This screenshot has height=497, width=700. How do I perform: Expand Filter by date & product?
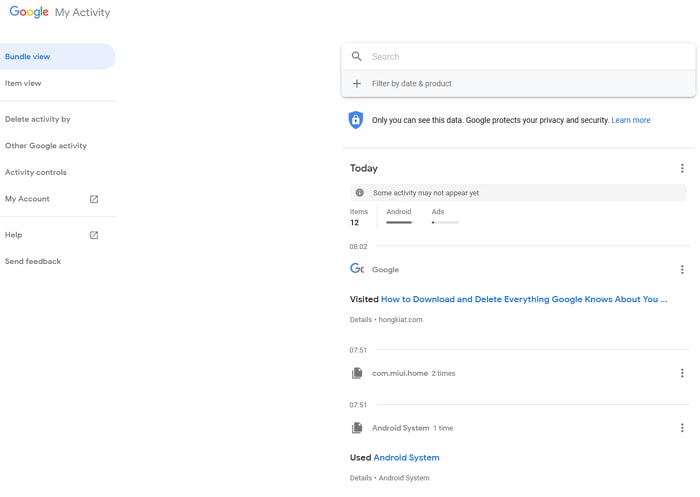(x=518, y=84)
